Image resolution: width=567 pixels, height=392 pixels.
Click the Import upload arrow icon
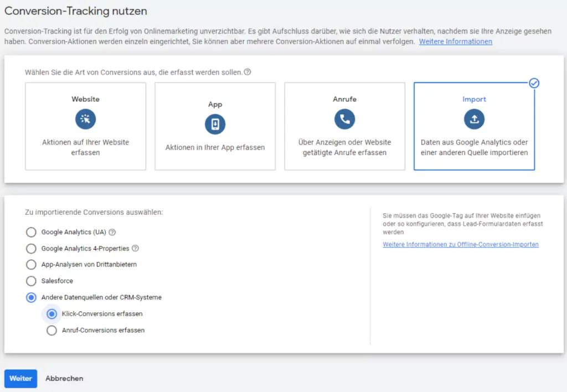point(474,119)
